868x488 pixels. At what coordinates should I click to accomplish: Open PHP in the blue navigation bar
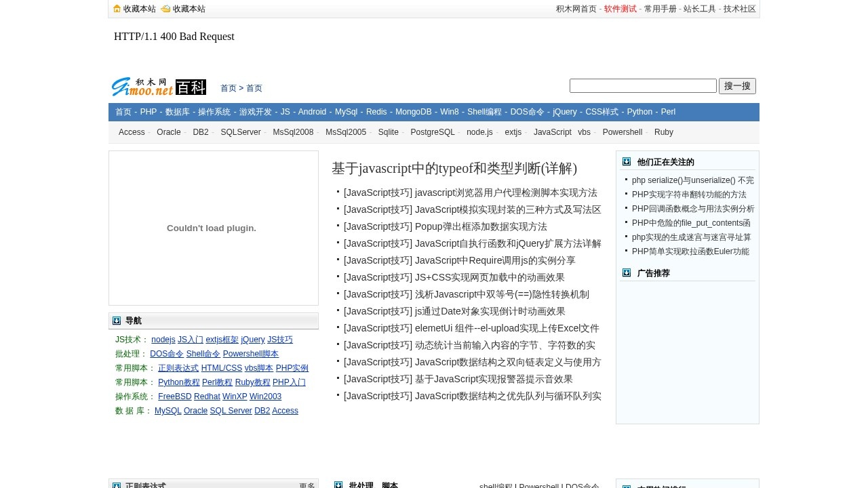point(148,112)
